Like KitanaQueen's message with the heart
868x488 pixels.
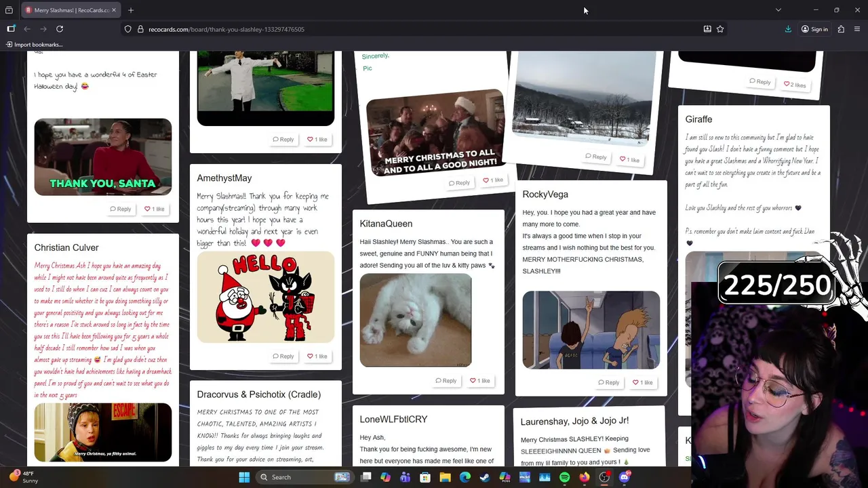[x=479, y=381]
